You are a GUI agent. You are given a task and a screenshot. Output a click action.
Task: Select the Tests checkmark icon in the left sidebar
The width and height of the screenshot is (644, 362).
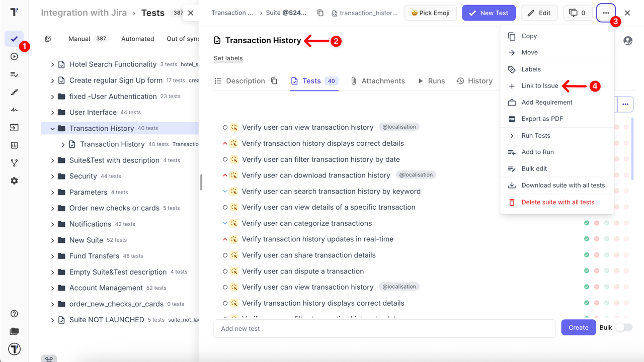click(14, 38)
